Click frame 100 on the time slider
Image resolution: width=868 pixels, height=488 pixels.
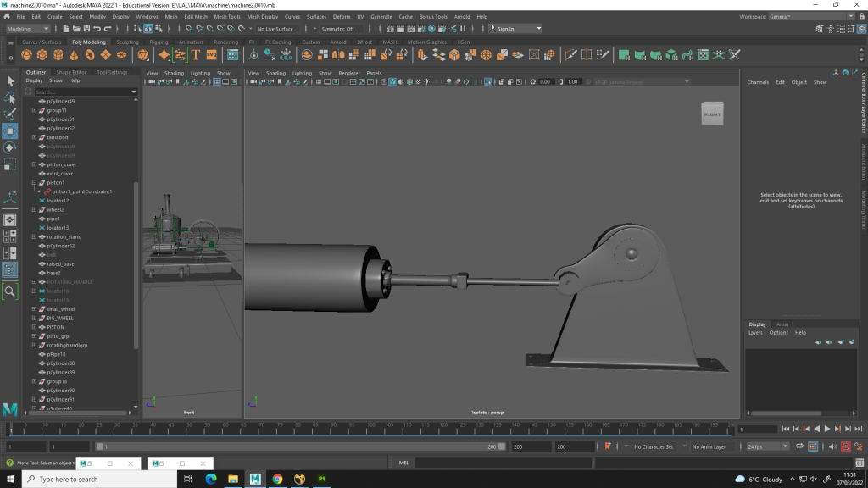coord(371,430)
